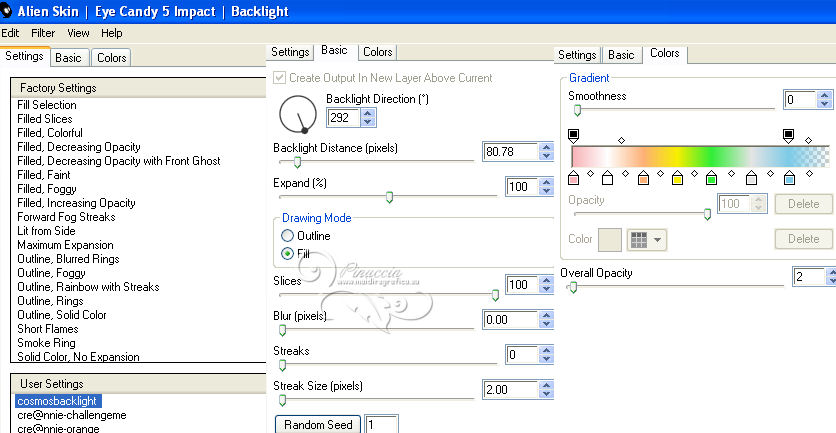Select Filled, Colorful factory preset
This screenshot has height=433, width=836.
click(x=50, y=133)
